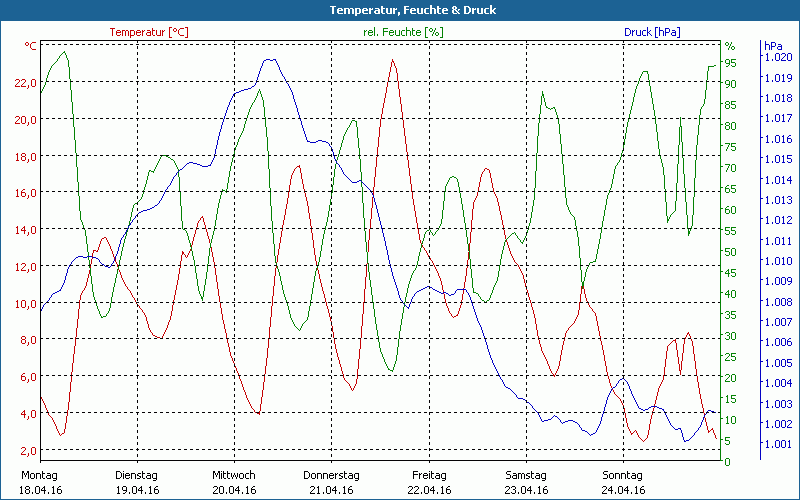The width and height of the screenshot is (800, 500).
Task: Pick the 'Samstag 23.04.16' date label
Action: coord(525,482)
